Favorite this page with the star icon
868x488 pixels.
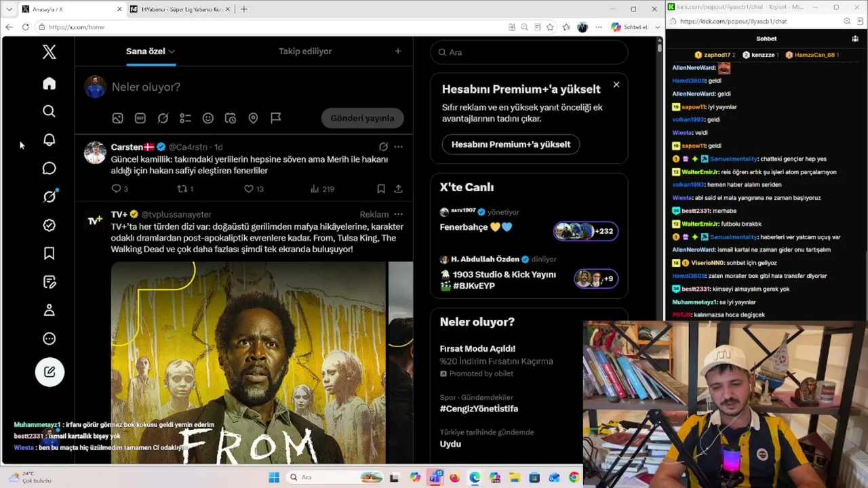[550, 27]
